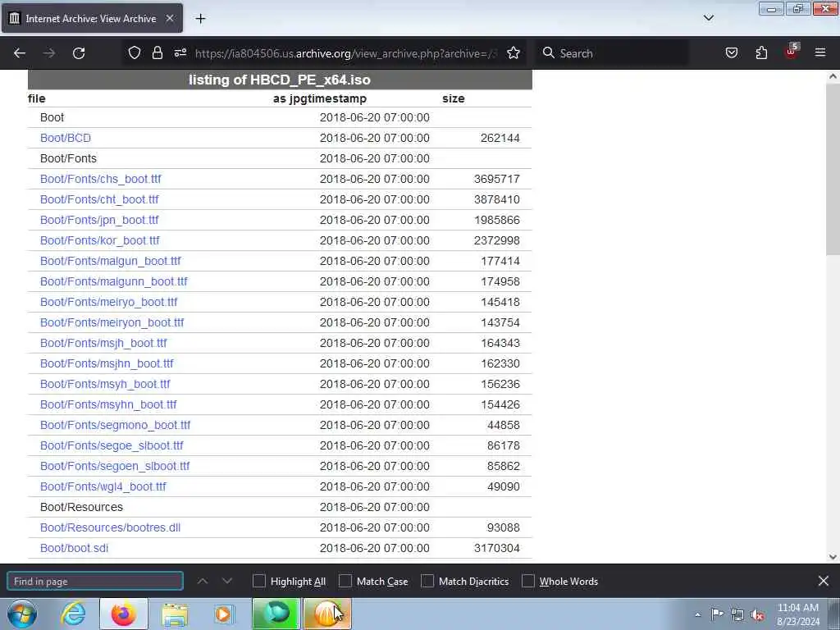Screen dimensions: 840x630
Task: Open Boot/Fonts/segmono_boot.ttf link
Action: click(x=115, y=425)
